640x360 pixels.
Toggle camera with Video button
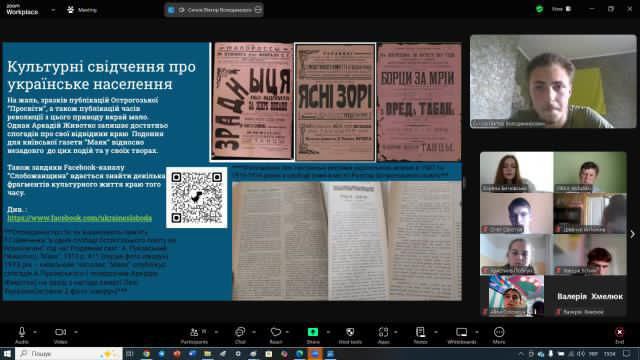[60, 335]
